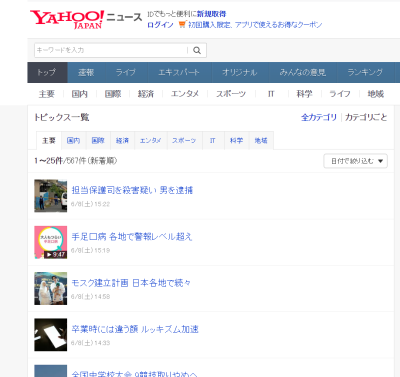
Task: Select エンタメ in category sub-navigation
Action: coord(185,94)
